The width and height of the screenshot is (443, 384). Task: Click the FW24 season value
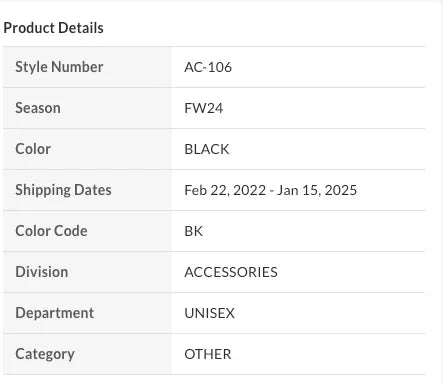click(x=204, y=108)
